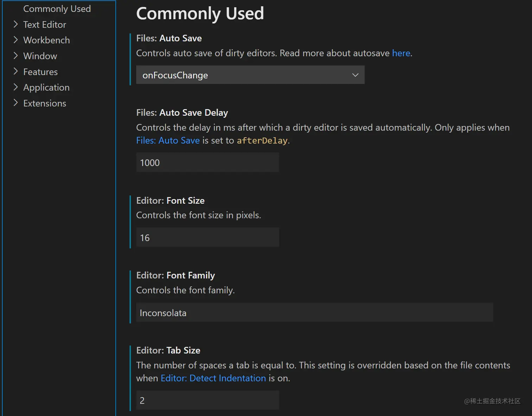
Task: Expand the Text Editor tree chevron
Action: point(15,24)
